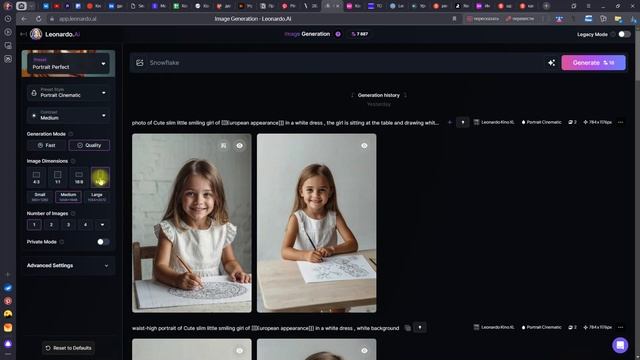640x360 pixels.
Task: Open the second girl at table image
Action: click(x=317, y=223)
